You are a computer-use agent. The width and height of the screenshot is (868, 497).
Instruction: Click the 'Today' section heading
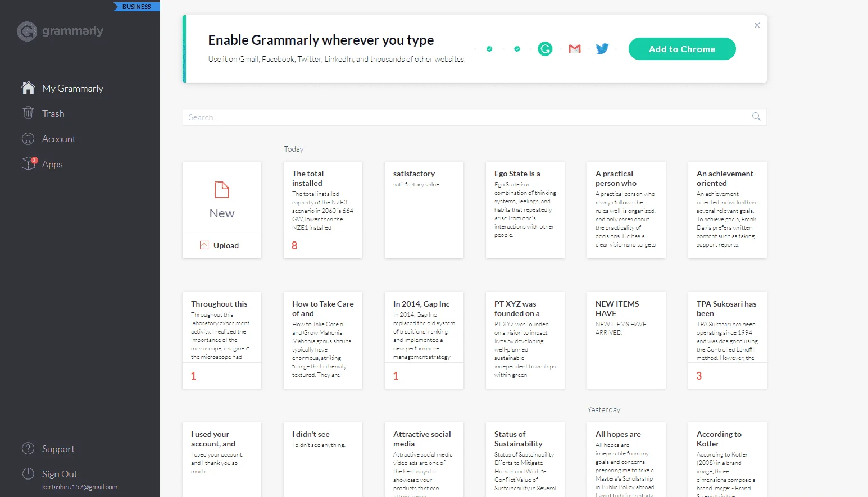[x=293, y=149]
